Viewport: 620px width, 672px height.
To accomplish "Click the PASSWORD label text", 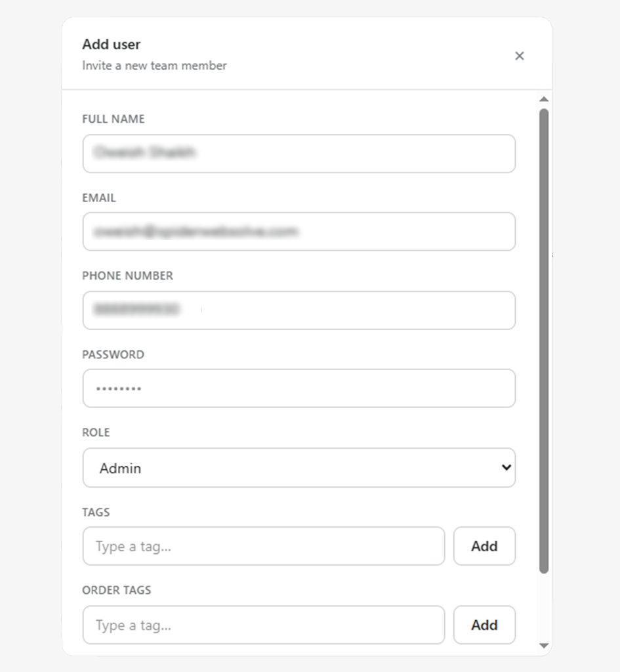I will (113, 354).
